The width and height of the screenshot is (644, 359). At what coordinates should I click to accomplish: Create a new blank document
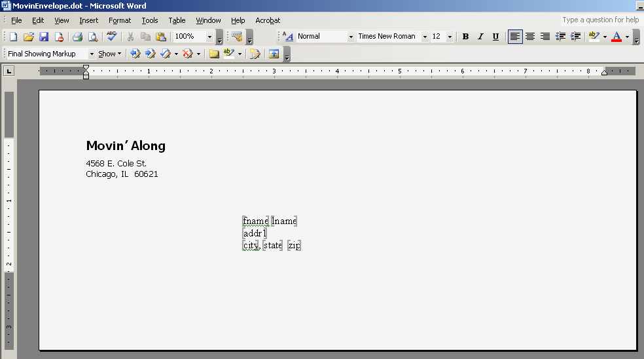pos(14,37)
